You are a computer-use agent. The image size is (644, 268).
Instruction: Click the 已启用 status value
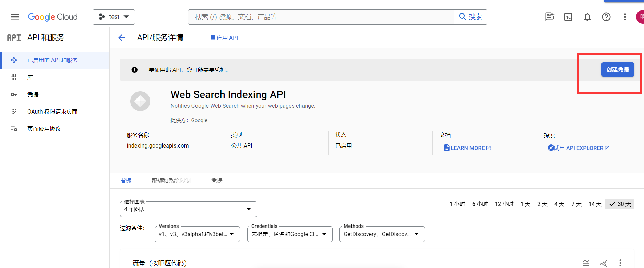(x=344, y=145)
